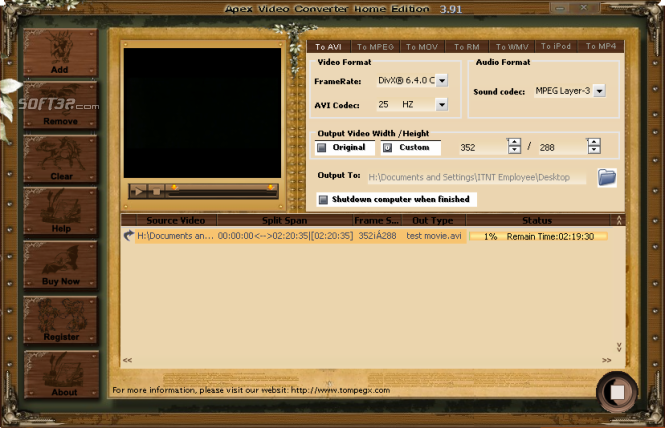Click the Split Span column header
This screenshot has width=665, height=428.
click(285, 220)
